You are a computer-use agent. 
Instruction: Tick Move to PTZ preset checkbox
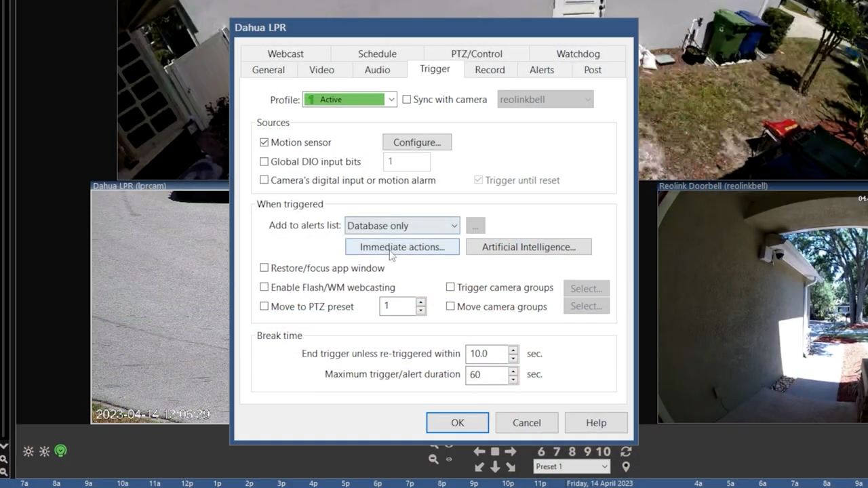(264, 306)
